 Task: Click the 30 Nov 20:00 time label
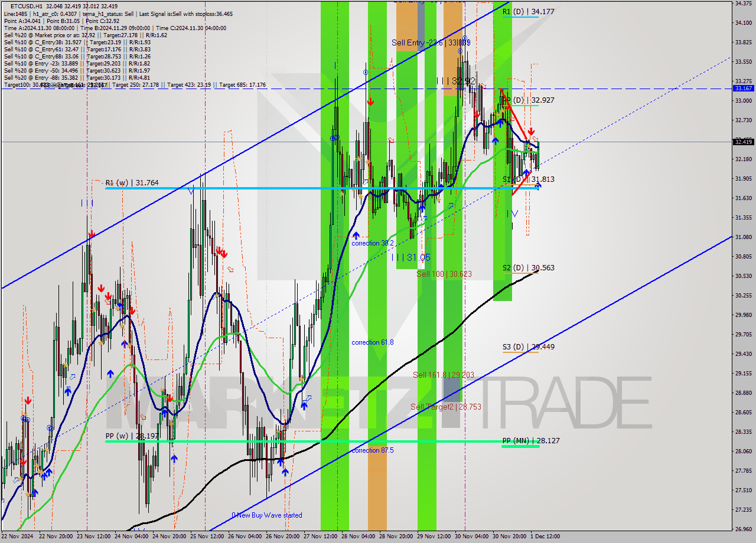[510, 537]
